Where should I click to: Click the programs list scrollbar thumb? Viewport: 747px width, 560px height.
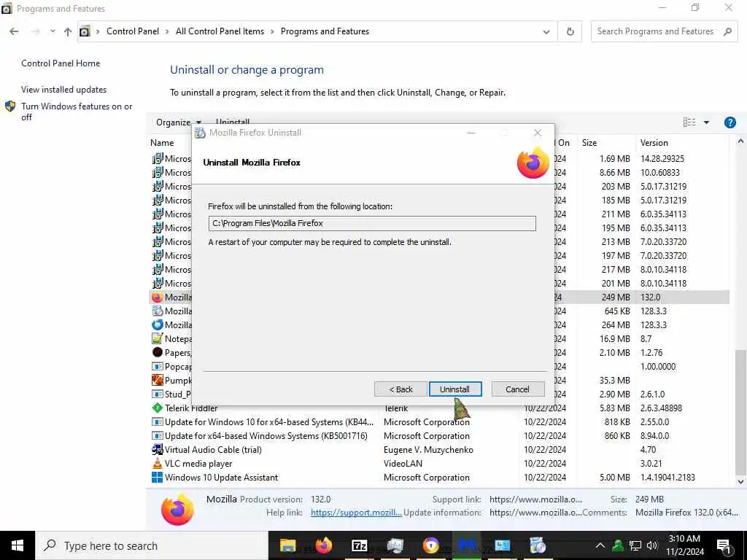740,412
